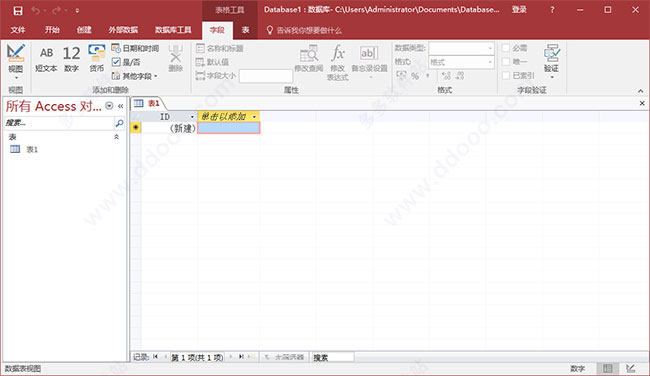The image size is (650, 376).
Task: Switch to the 创建 ribbon tab
Action: coord(84,30)
